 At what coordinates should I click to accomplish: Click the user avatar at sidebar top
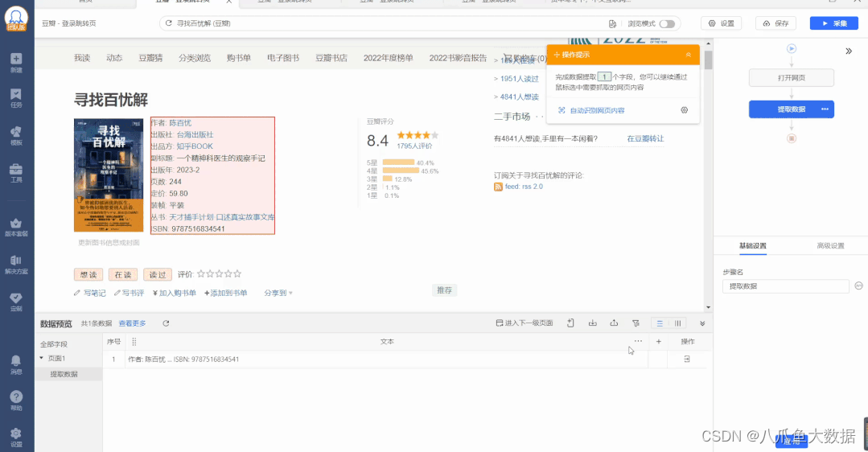click(x=16, y=18)
